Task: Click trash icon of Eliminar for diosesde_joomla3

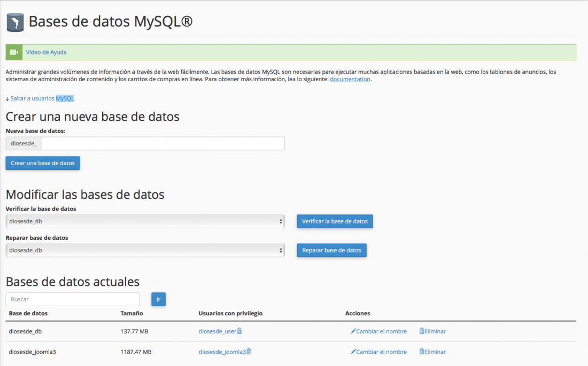Action: coord(422,352)
